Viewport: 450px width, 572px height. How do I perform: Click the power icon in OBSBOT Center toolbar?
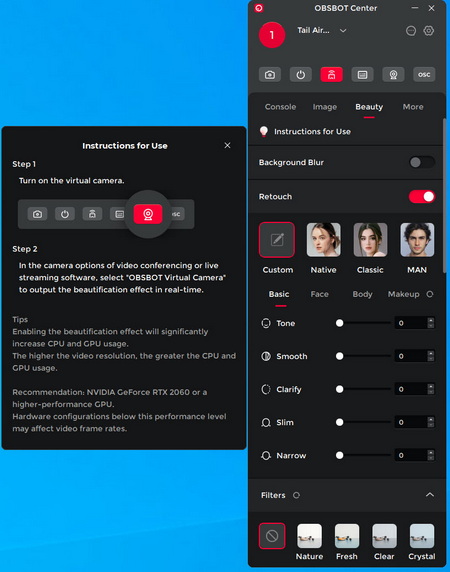(300, 74)
